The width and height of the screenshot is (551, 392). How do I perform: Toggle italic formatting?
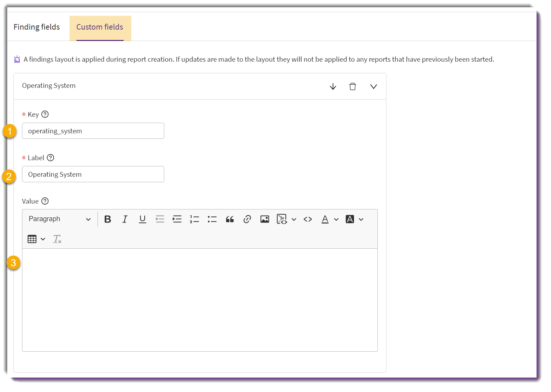point(125,219)
